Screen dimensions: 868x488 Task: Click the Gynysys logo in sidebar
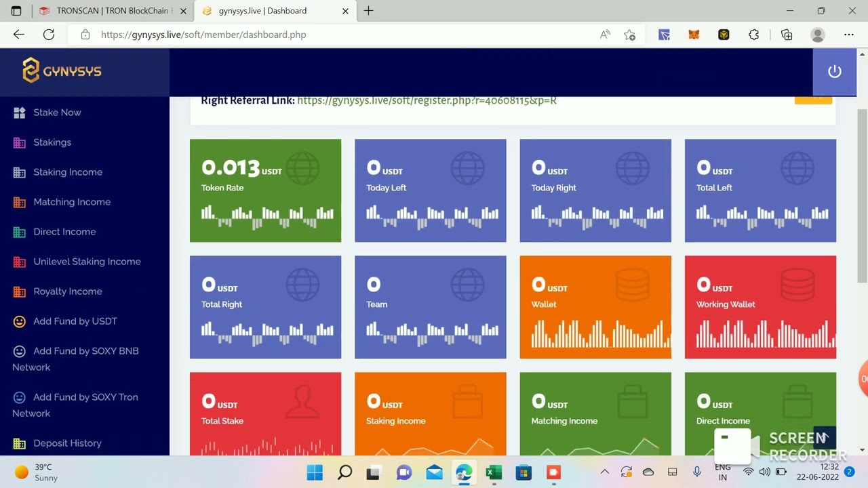(x=62, y=70)
